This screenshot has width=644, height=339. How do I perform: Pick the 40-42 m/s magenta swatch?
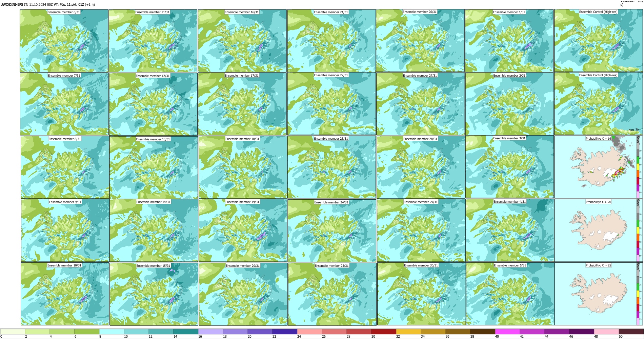coord(507,332)
